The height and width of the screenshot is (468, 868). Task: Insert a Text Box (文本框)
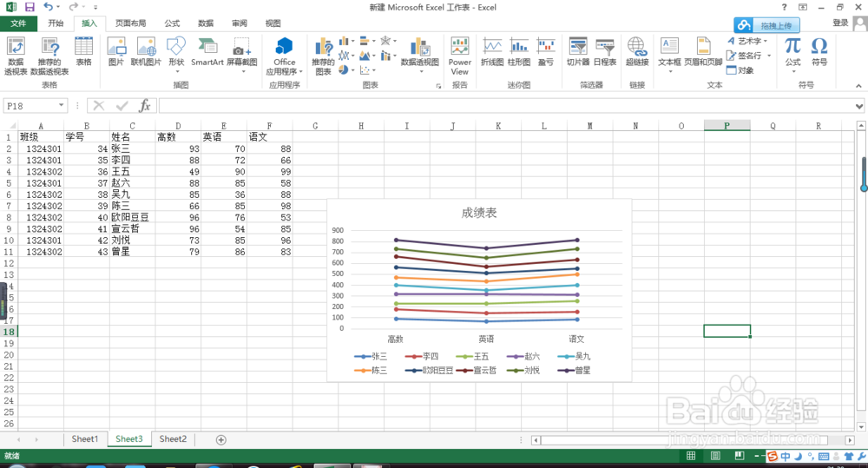(x=669, y=55)
